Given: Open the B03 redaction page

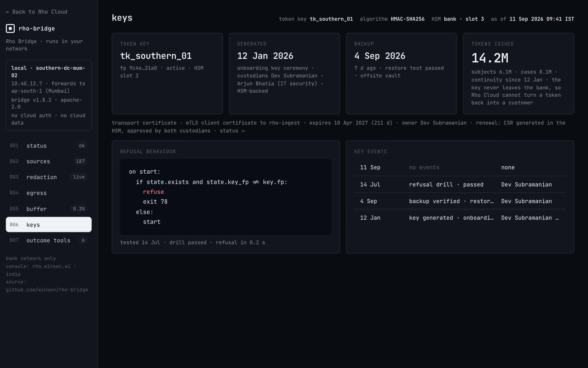Looking at the screenshot, I should [x=49, y=177].
